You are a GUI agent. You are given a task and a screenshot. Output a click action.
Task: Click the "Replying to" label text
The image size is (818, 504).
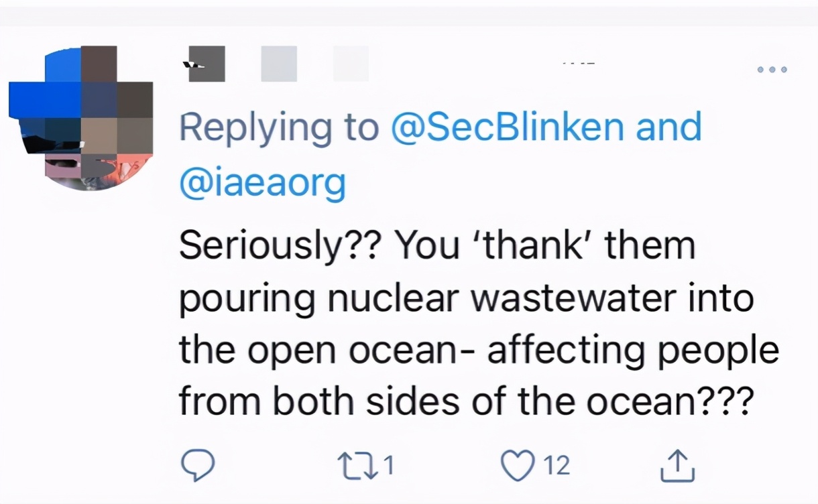coord(279,127)
